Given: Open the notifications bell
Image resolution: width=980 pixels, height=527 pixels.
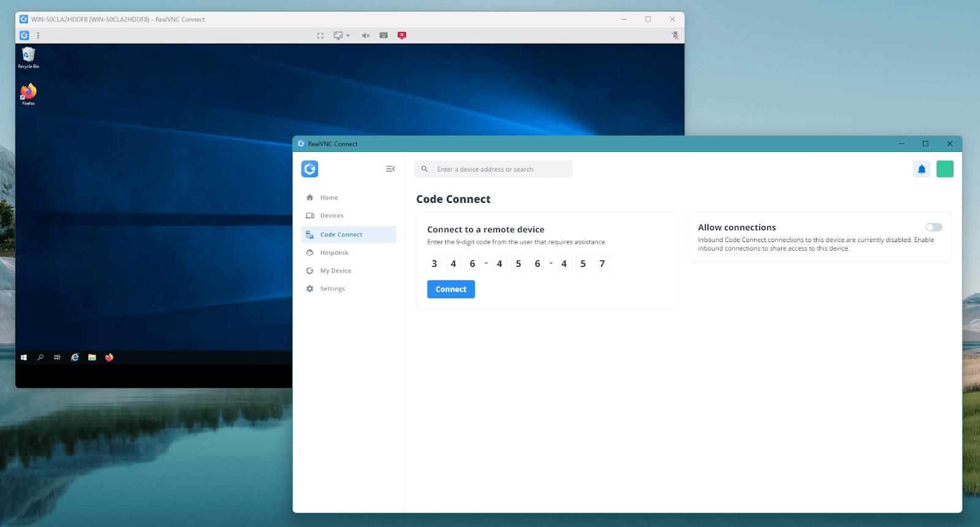Looking at the screenshot, I should pyautogui.click(x=921, y=169).
